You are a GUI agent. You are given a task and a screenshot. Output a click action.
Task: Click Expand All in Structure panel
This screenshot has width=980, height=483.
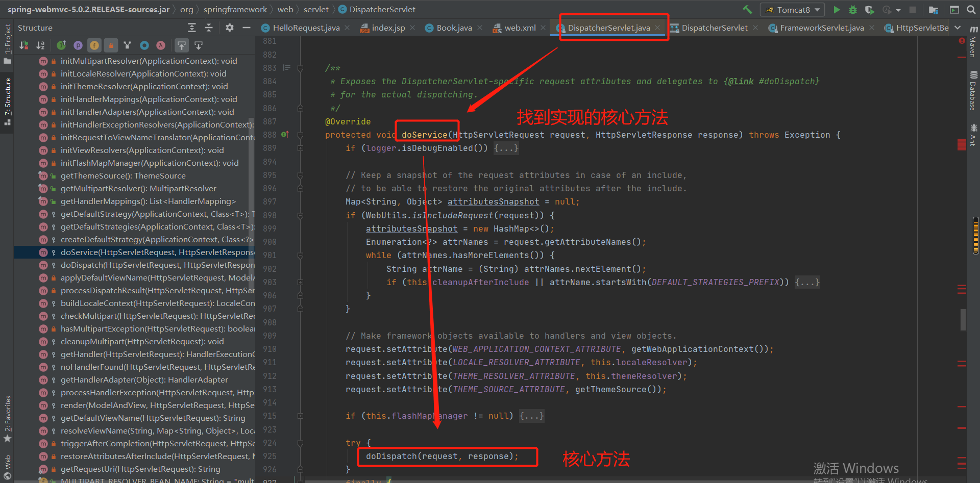click(x=192, y=28)
